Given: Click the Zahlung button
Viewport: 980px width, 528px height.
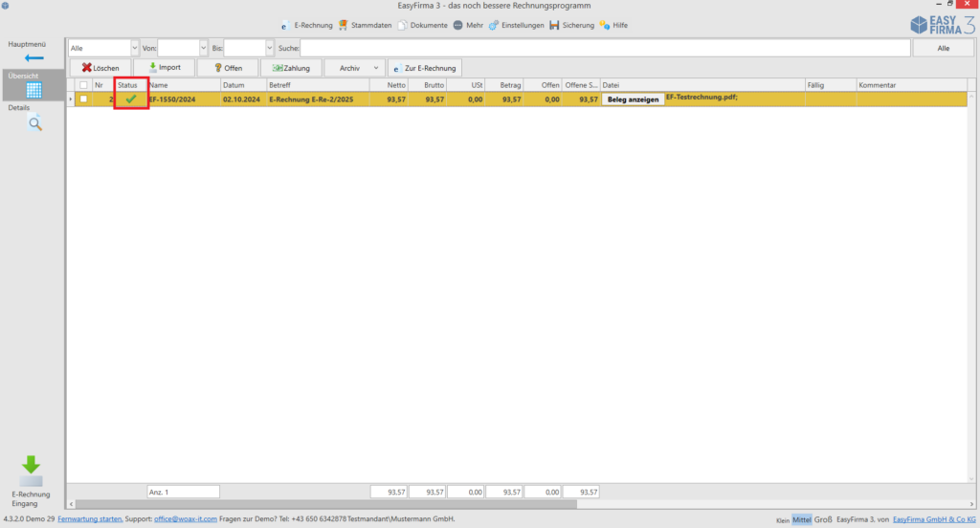Looking at the screenshot, I should click(x=291, y=68).
